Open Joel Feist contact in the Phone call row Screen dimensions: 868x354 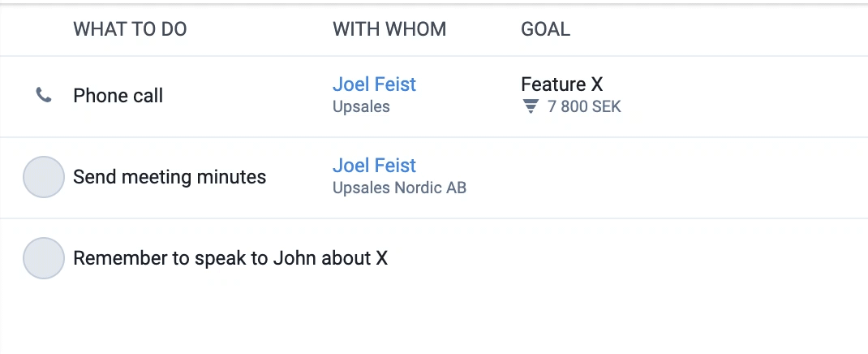(x=374, y=84)
